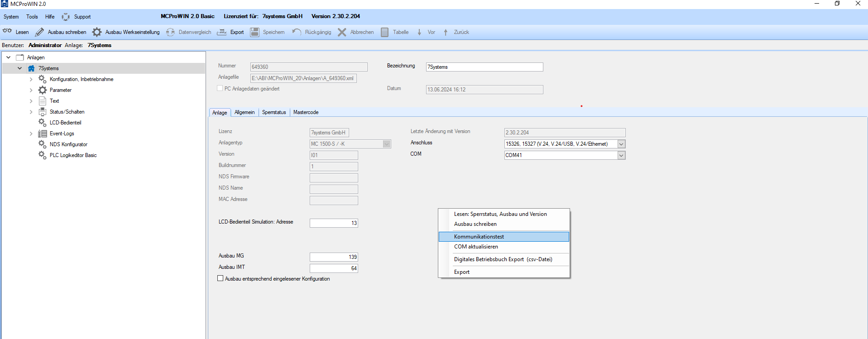Click the Lesen glasses icon in toolbar
The height and width of the screenshot is (339, 868).
(x=7, y=32)
